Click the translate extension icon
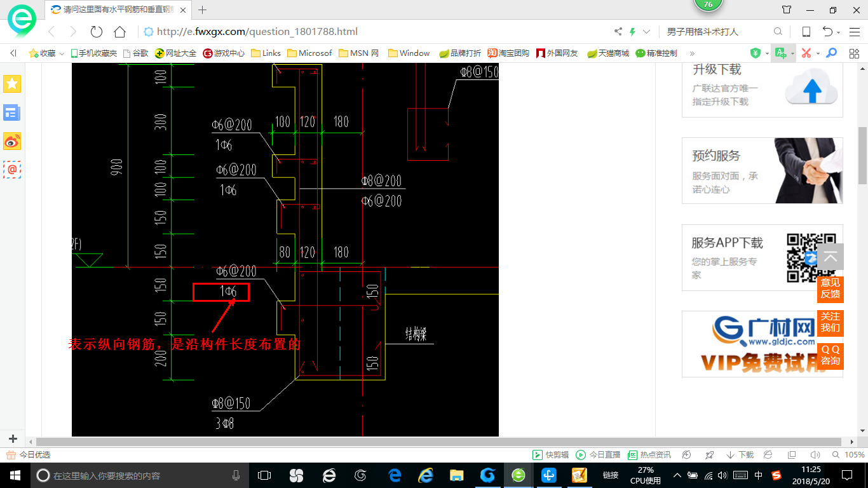The image size is (868, 488). (781, 53)
